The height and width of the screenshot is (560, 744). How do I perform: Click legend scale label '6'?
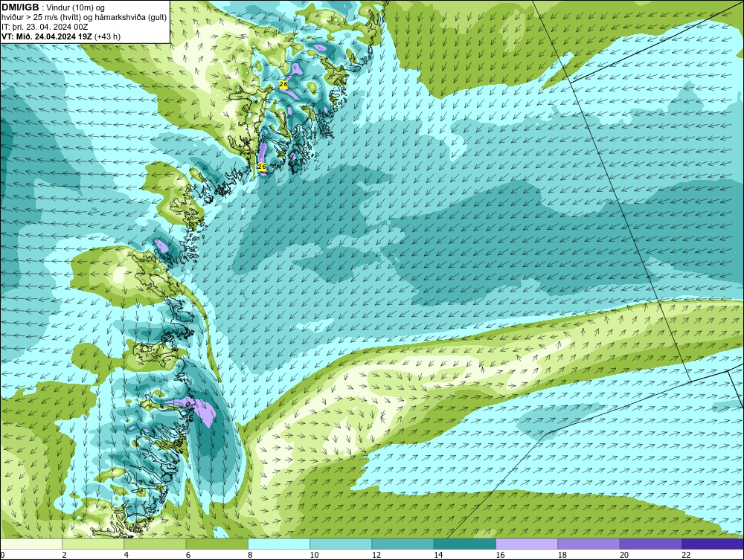[188, 555]
